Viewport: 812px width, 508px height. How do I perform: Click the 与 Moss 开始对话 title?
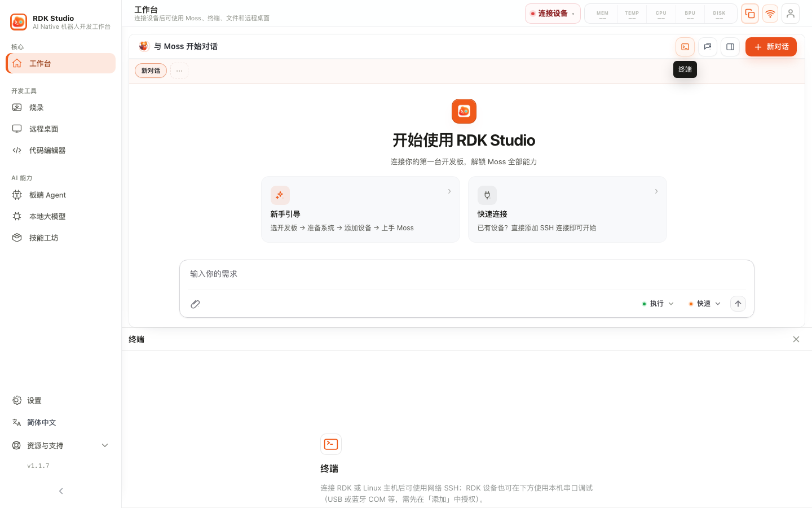(186, 46)
